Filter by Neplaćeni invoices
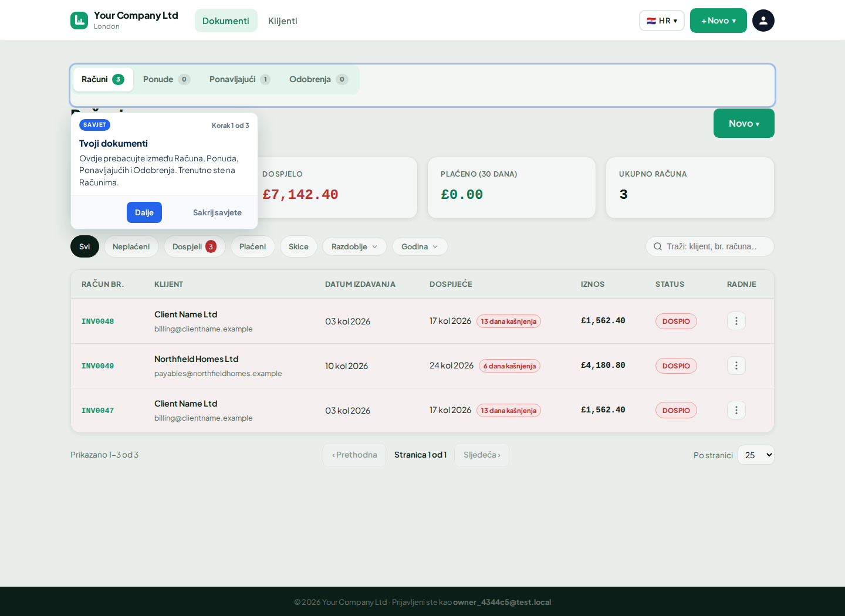The width and height of the screenshot is (845, 616). coord(131,246)
